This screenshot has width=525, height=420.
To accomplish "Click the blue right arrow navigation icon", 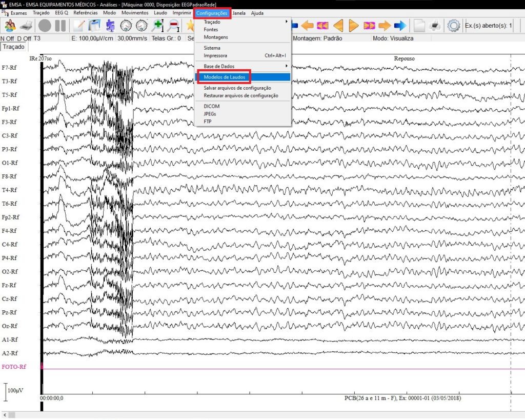I will (400, 26).
